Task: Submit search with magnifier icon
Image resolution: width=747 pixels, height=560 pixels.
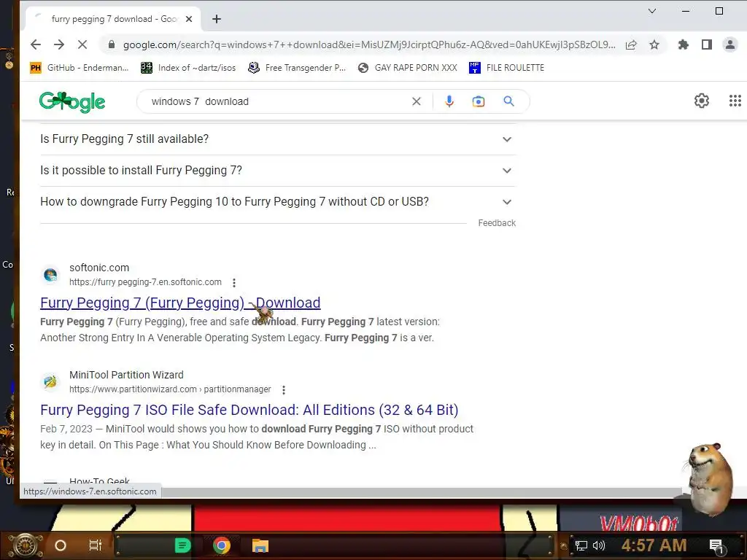Action: coord(508,101)
